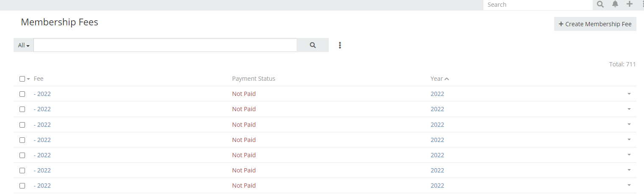Focus the global Search box at top
Image resolution: width=644 pixels, height=194 pixels.
[537, 5]
